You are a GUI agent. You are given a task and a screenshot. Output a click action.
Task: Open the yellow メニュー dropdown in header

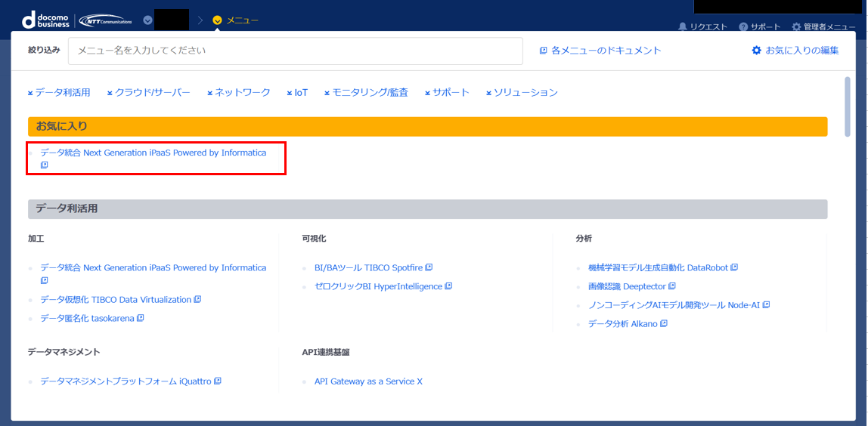236,20
